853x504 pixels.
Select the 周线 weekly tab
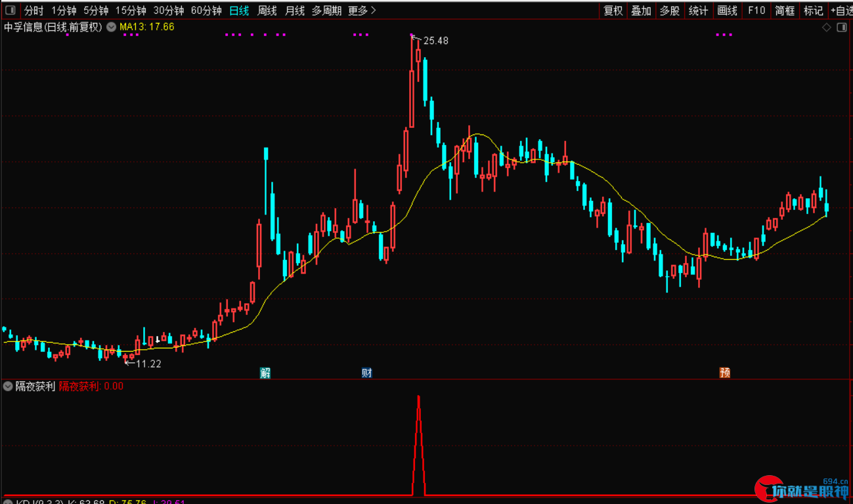pyautogui.click(x=267, y=10)
